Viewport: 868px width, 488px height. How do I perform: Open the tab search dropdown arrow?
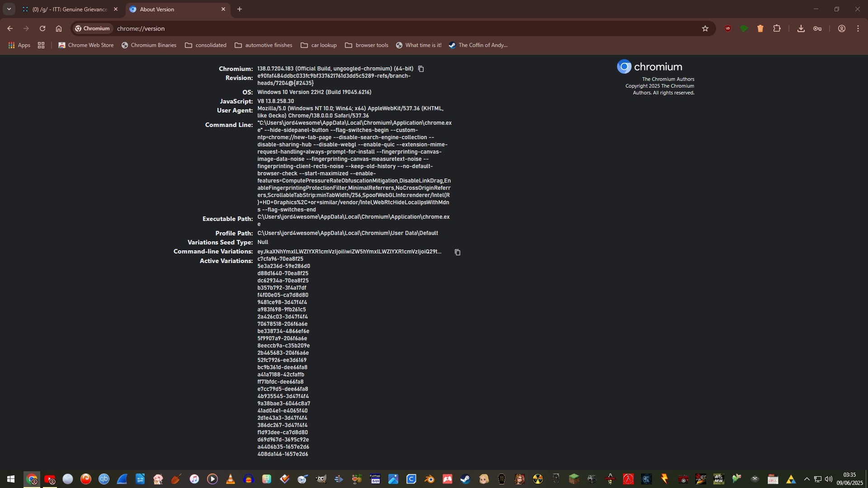pos(9,9)
